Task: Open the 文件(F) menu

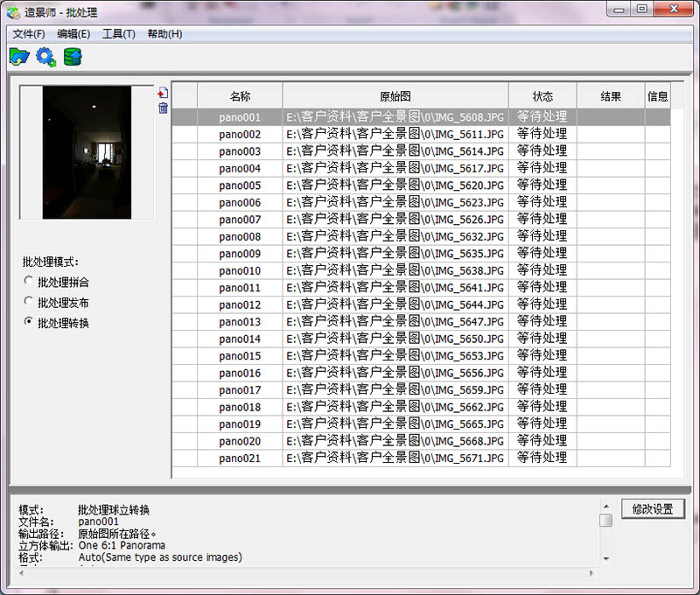Action: tap(29, 34)
